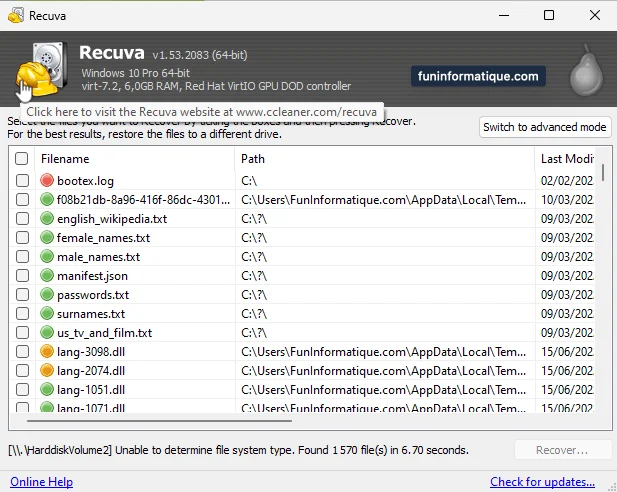This screenshot has height=492, width=617.
Task: Click the vertical scrollbar thumb of file list
Action: (603, 172)
